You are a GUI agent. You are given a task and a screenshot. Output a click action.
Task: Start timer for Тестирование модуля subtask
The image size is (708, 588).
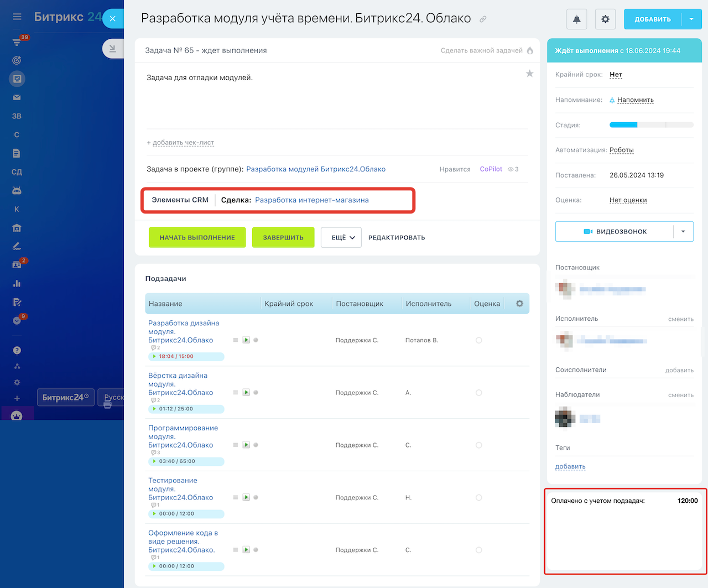tap(246, 498)
